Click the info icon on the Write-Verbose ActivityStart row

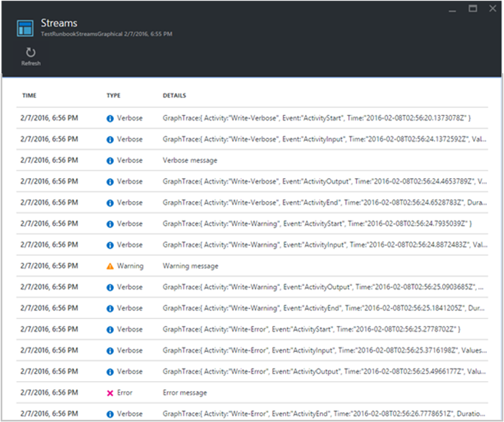click(110, 119)
